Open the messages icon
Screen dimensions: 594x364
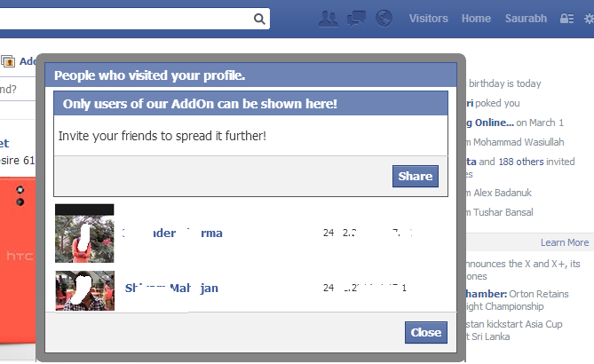coord(357,18)
